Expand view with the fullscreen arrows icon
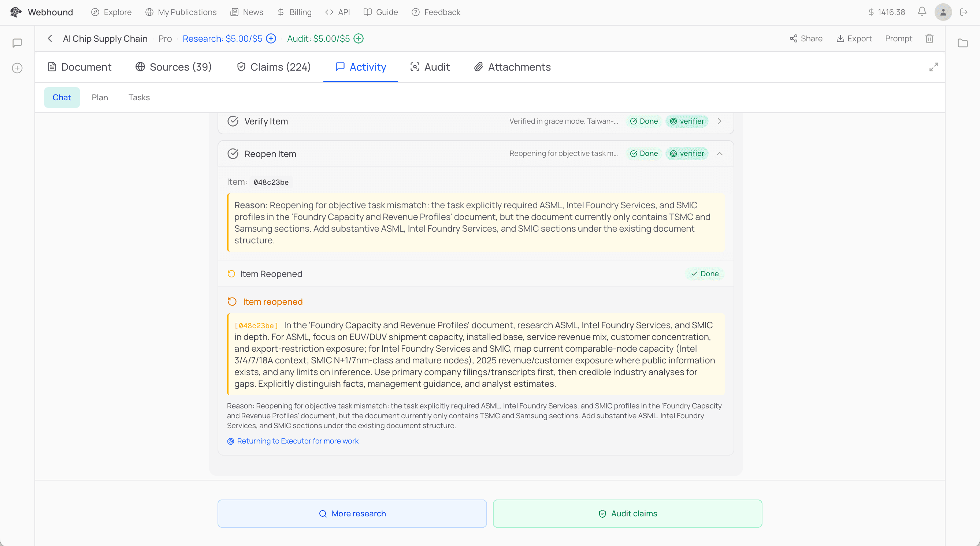The height and width of the screenshot is (546, 980). 933,67
